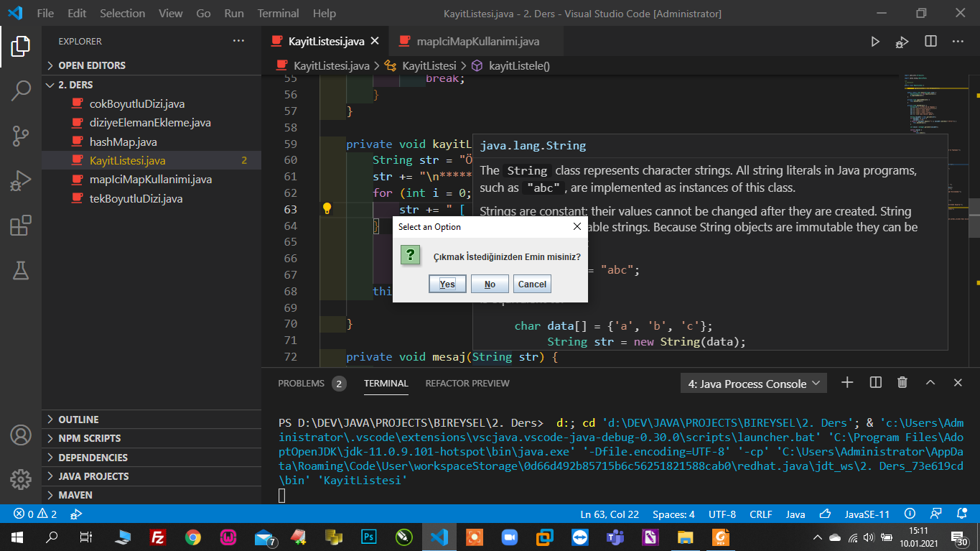
Task: Click the lightbulb quick-fix icon on line 63
Action: tap(327, 209)
